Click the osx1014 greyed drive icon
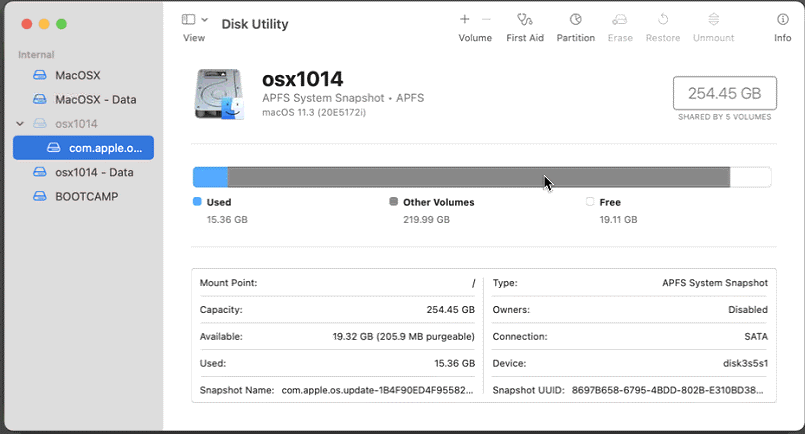This screenshot has width=805, height=434. click(40, 123)
